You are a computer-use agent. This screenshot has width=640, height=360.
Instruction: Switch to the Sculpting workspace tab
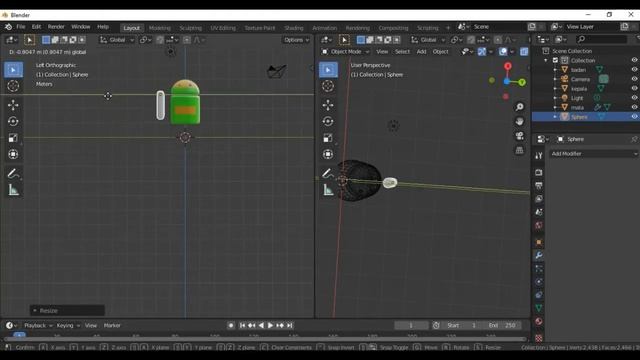tap(191, 28)
